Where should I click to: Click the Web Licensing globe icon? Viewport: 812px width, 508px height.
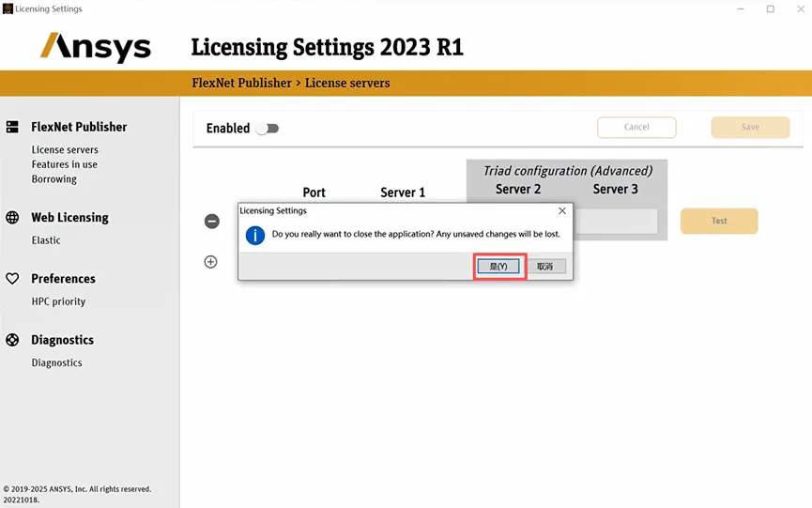(x=12, y=218)
